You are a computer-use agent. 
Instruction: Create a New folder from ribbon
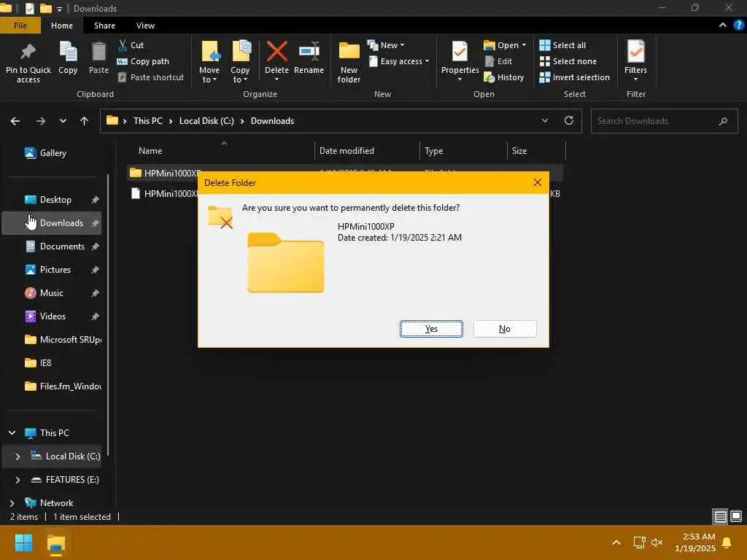349,63
